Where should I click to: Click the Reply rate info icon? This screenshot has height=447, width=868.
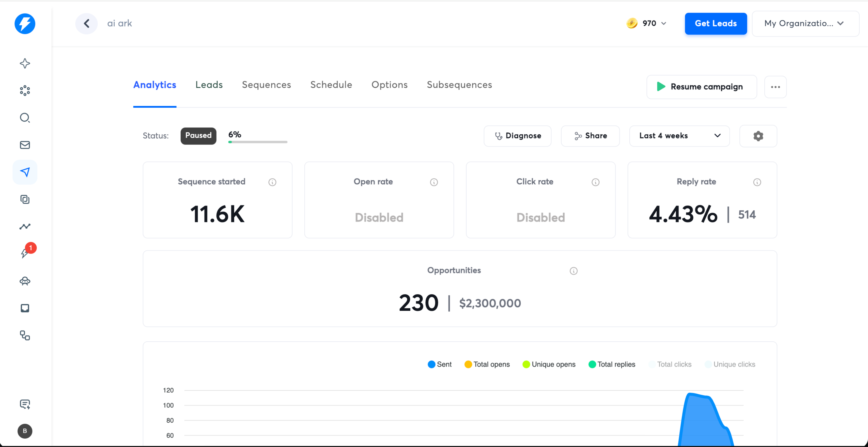[757, 182]
